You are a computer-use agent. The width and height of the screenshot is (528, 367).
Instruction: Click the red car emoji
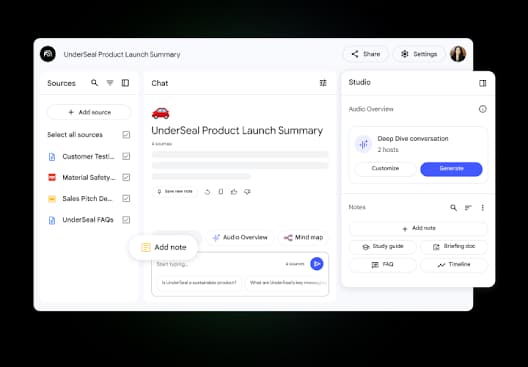161,113
